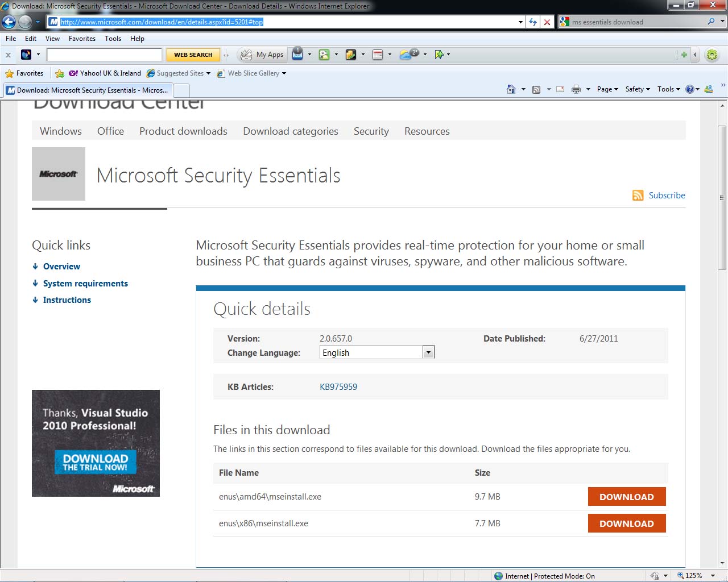Image resolution: width=728 pixels, height=582 pixels.
Task: Expand the Suggested Sites dropdown
Action: [208, 73]
